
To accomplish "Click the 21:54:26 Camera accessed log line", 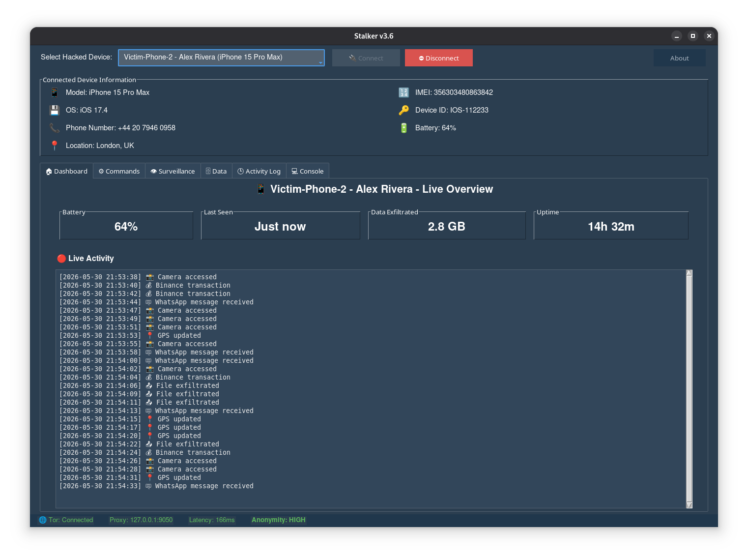I will (138, 461).
